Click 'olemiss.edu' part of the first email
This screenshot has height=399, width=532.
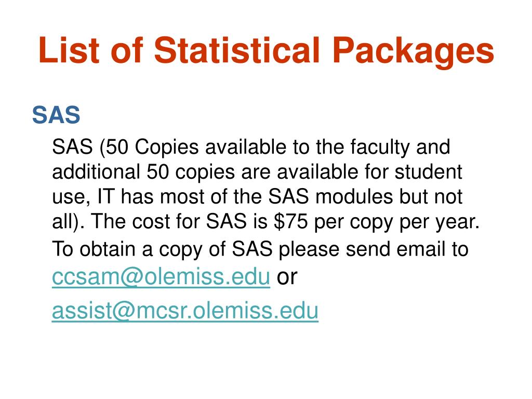pos(207,277)
